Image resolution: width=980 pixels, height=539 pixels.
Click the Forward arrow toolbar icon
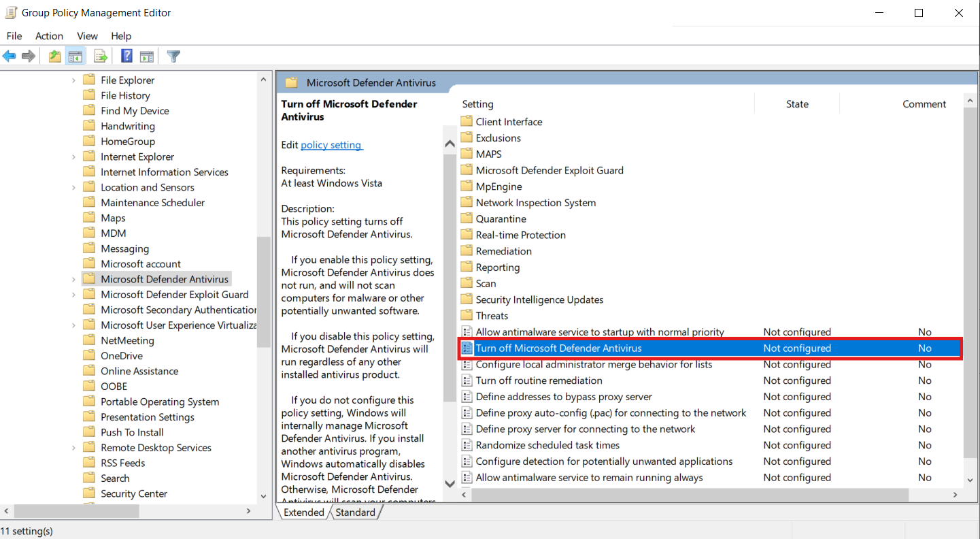(x=29, y=56)
